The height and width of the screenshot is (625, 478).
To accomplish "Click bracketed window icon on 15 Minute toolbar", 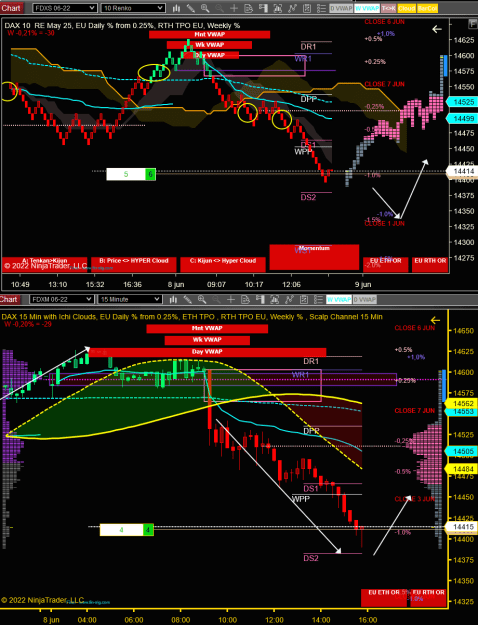I will click(274, 299).
